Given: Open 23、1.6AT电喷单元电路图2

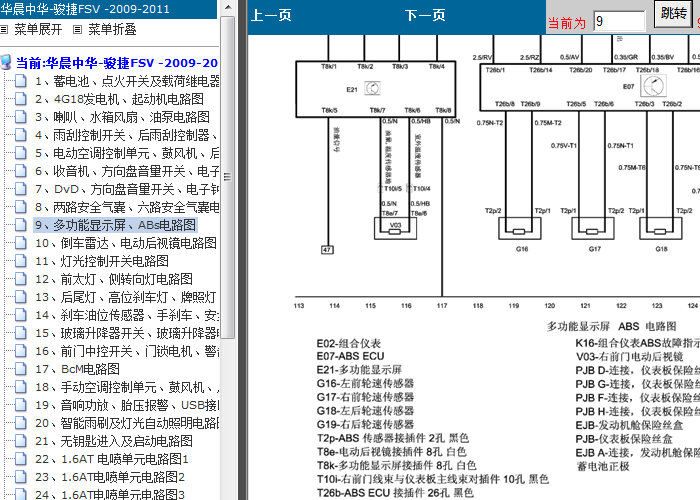Looking at the screenshot, I should [x=110, y=477].
